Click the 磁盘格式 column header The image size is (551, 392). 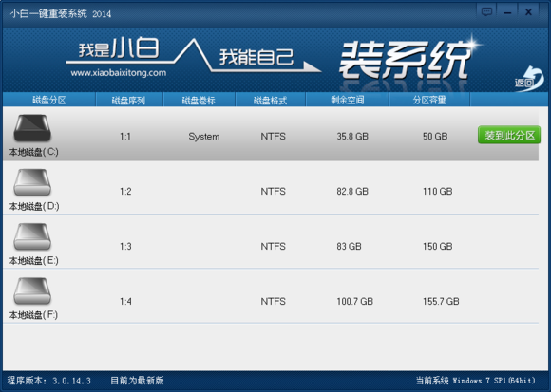tap(270, 101)
